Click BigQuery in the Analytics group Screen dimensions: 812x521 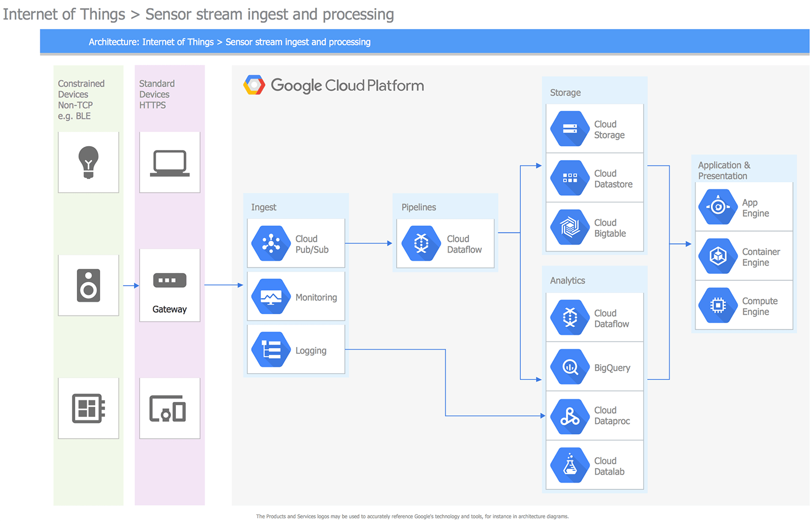[569, 367]
